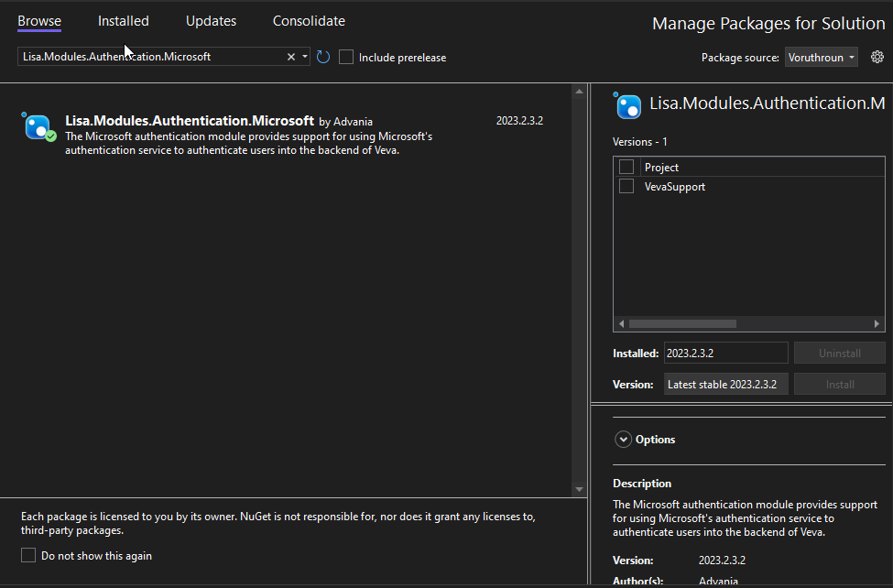The image size is (893, 588).
Task: Check the Project select-all checkbox
Action: (x=626, y=167)
